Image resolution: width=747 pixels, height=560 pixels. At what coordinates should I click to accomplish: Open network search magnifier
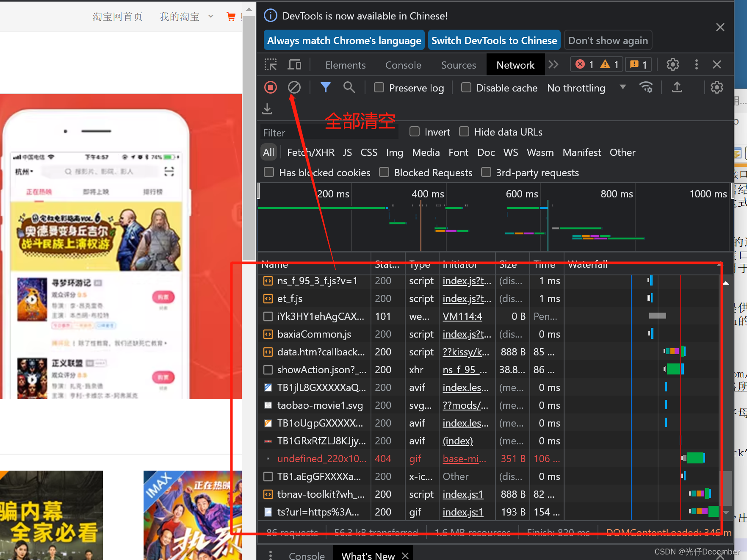(x=349, y=87)
